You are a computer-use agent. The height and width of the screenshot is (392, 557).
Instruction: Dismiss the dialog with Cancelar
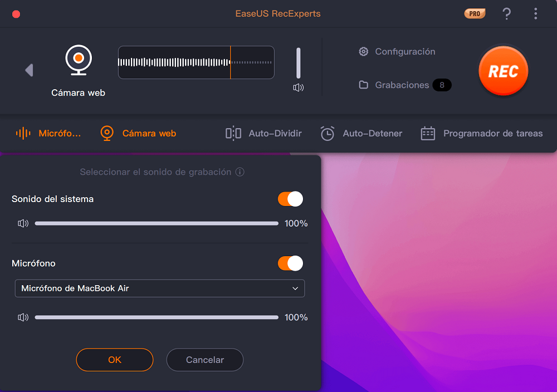[x=205, y=360]
